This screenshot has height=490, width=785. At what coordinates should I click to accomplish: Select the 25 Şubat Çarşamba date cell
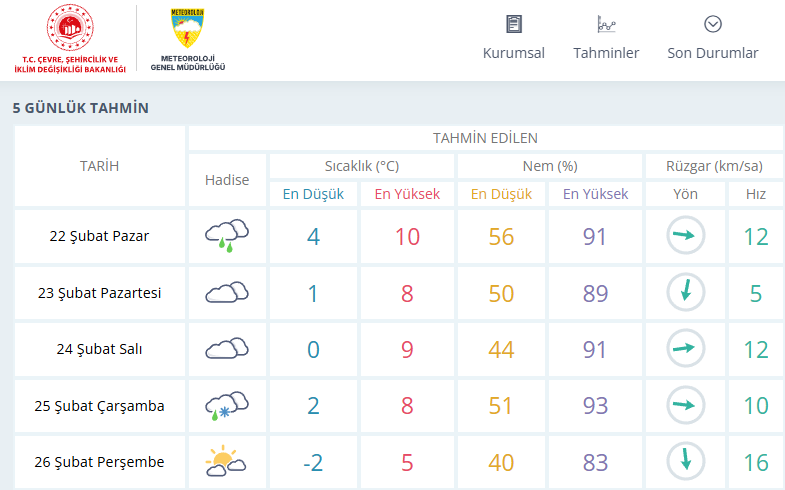[100, 406]
